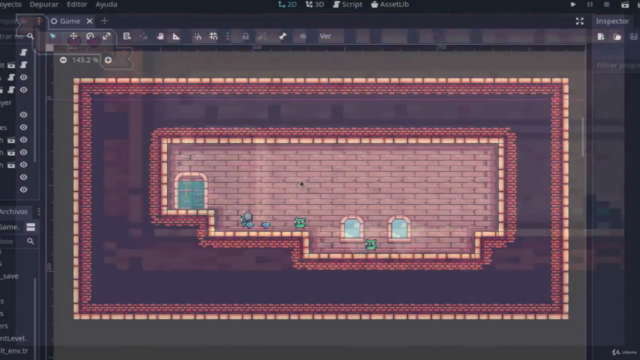
Task: Open the Inspector dock tab
Action: click(612, 21)
